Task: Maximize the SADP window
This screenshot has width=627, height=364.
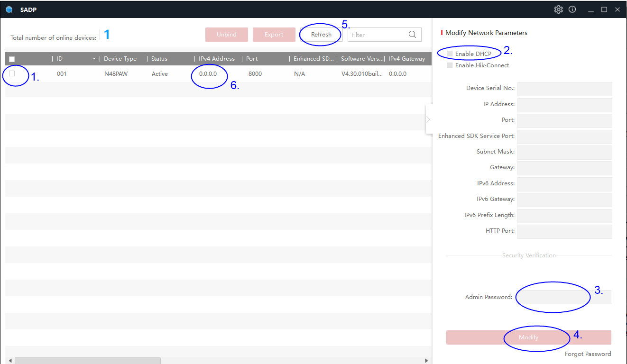Action: click(604, 9)
